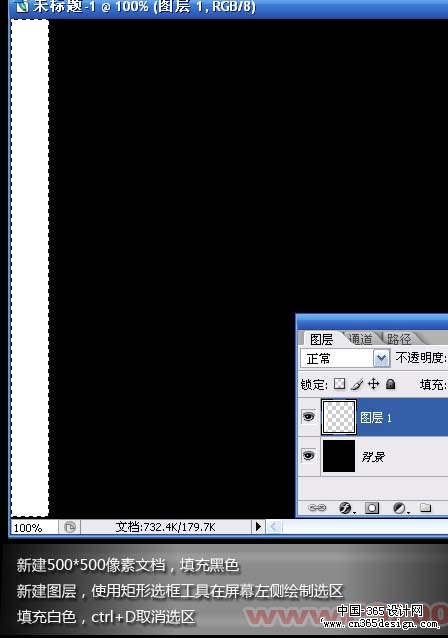Select the 图层 tab

(x=321, y=339)
